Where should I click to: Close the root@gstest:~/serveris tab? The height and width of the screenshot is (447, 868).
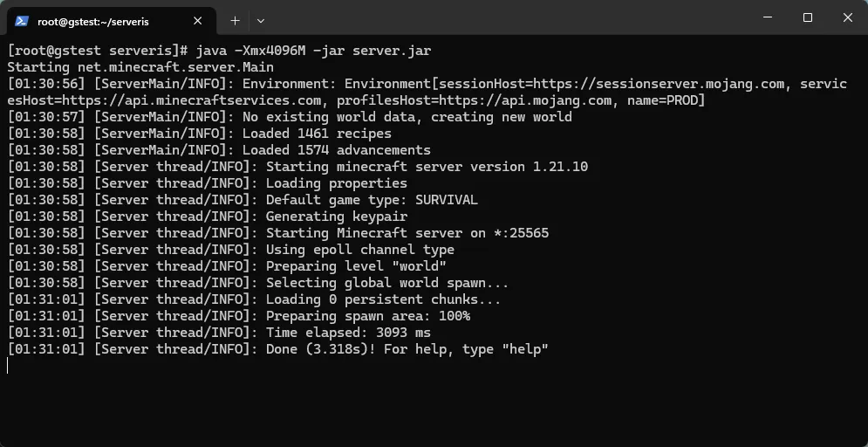pos(198,21)
